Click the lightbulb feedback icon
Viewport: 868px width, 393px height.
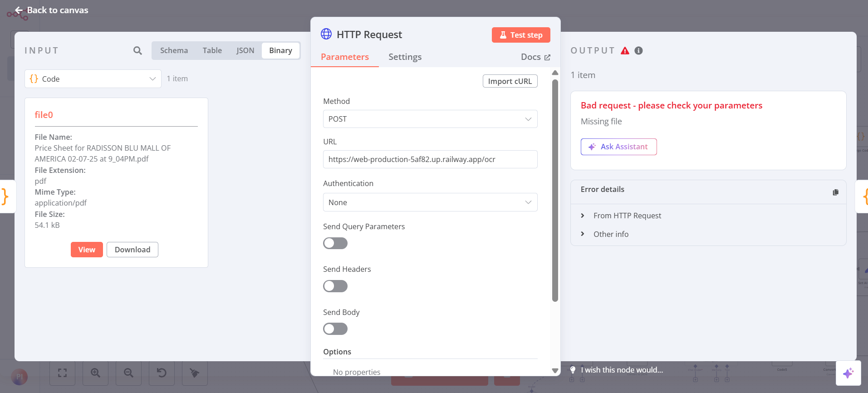click(573, 370)
